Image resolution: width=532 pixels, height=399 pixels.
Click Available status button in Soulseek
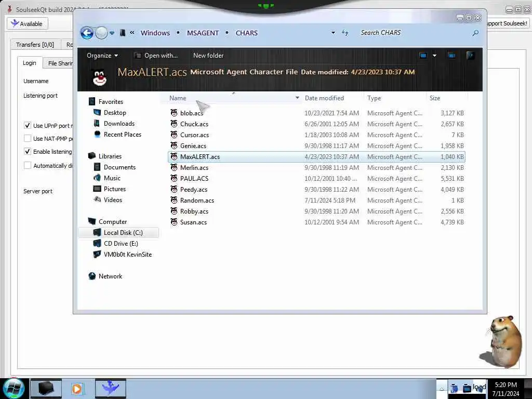[x=27, y=24]
